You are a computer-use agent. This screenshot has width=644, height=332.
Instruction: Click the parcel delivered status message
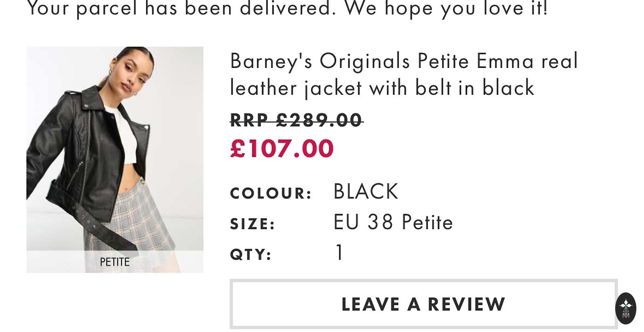click(288, 8)
